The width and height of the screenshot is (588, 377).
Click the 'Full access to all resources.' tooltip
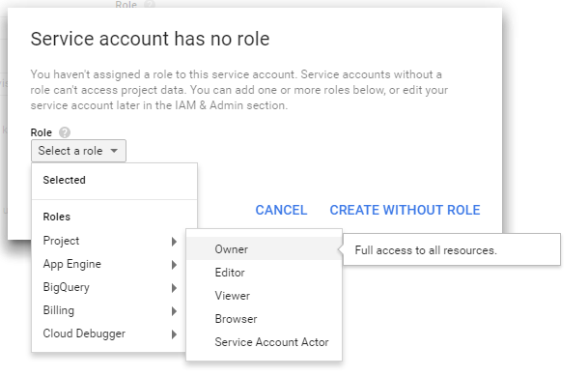(x=452, y=250)
